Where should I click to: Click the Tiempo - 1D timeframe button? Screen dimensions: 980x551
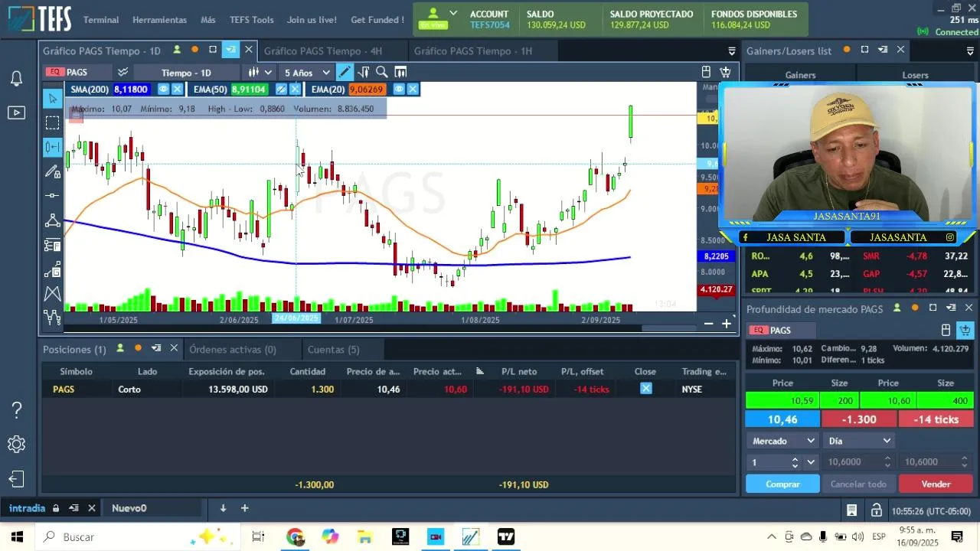(186, 73)
